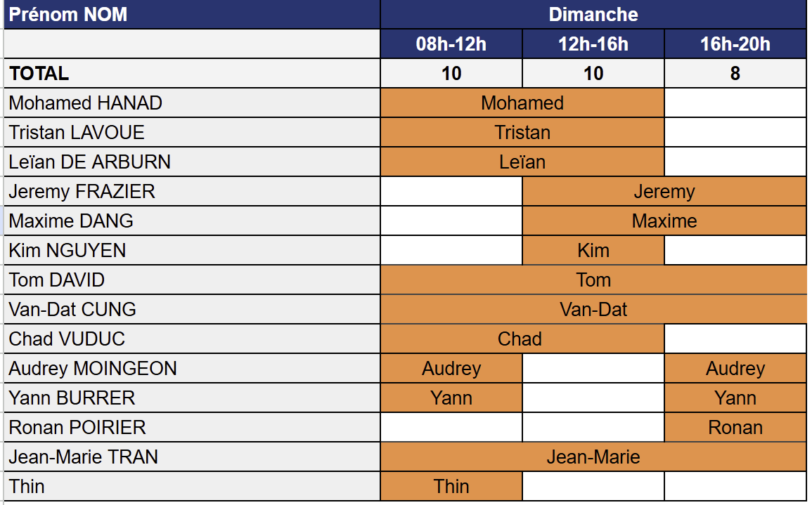Select the Dimanche header cell

[x=593, y=15]
